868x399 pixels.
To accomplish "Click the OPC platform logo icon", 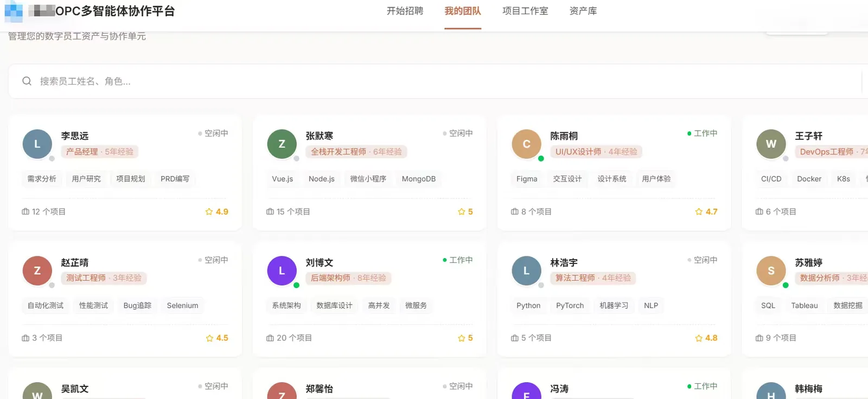I will (x=14, y=11).
